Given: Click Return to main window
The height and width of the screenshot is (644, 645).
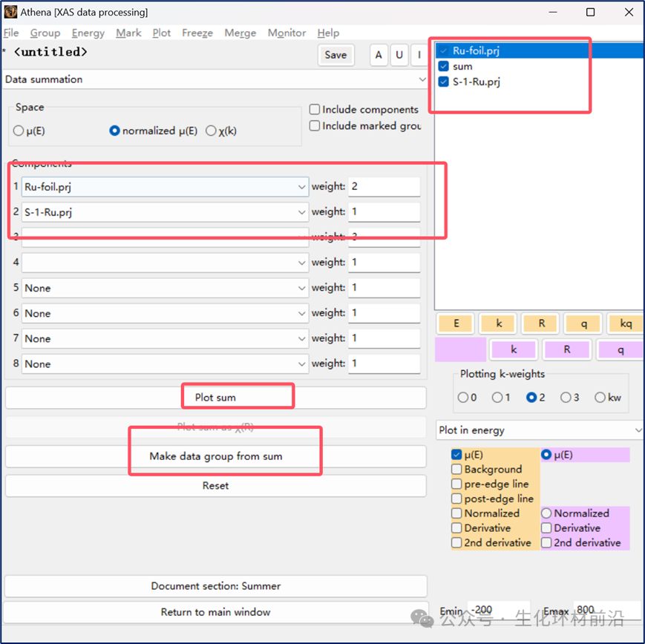Looking at the screenshot, I should [215, 612].
